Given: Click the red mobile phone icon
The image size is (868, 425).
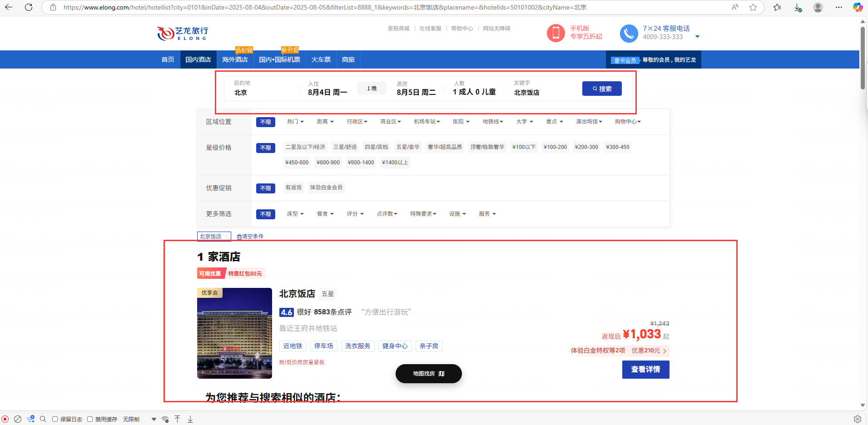Looking at the screenshot, I should coord(556,33).
